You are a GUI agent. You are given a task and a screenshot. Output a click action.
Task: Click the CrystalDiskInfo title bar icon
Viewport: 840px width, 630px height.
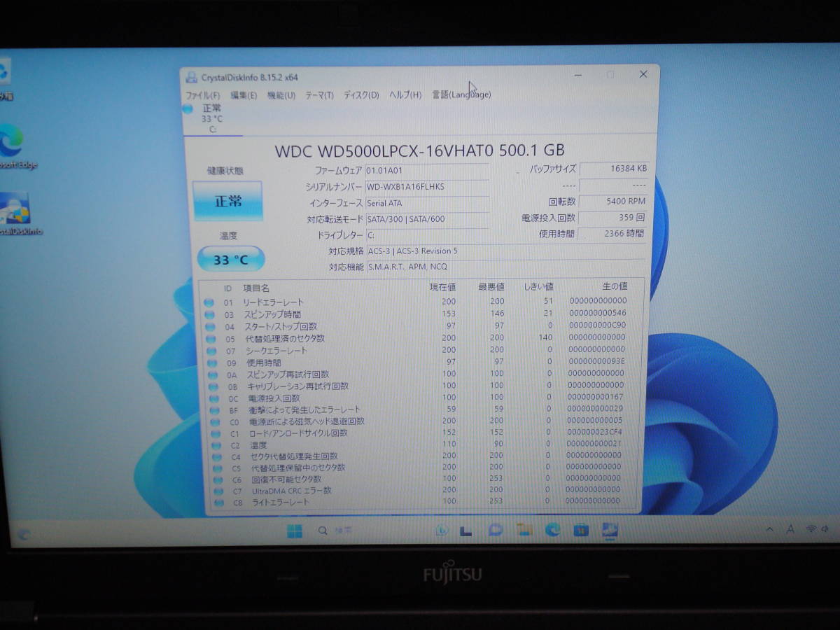pyautogui.click(x=192, y=77)
